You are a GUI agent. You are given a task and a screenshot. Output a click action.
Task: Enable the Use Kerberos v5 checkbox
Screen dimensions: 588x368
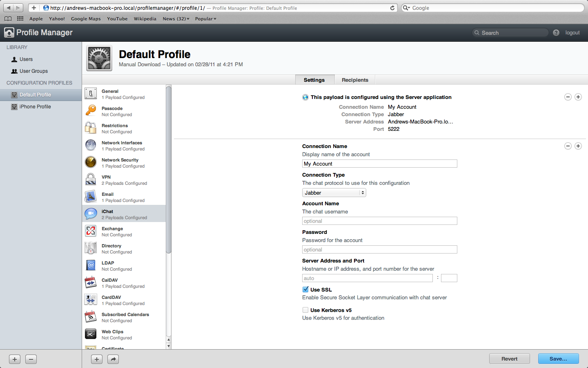pos(305,310)
